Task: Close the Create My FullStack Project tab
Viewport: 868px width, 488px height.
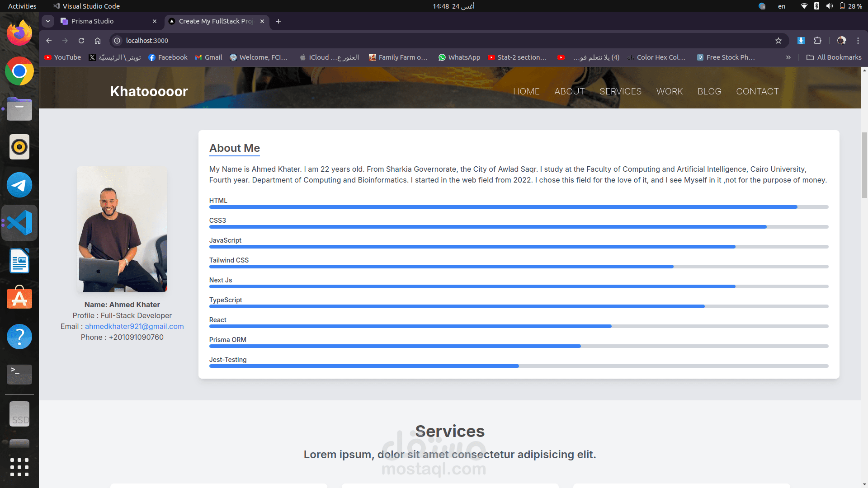Action: point(262,21)
